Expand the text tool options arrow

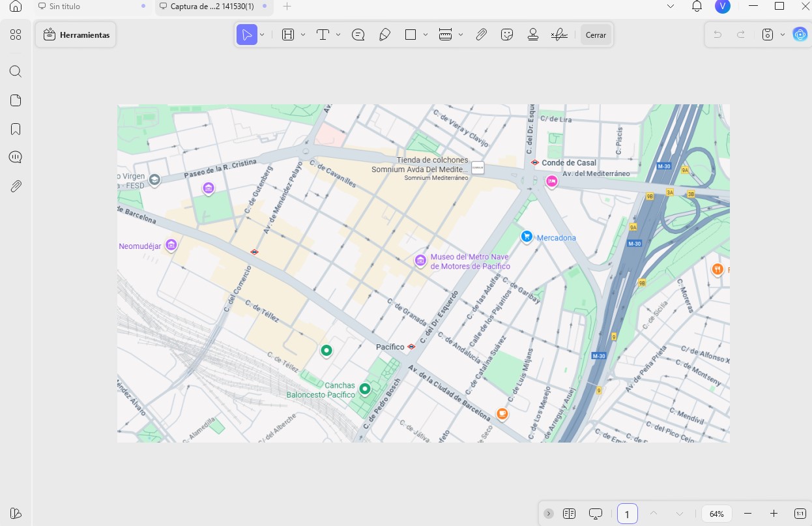click(338, 35)
